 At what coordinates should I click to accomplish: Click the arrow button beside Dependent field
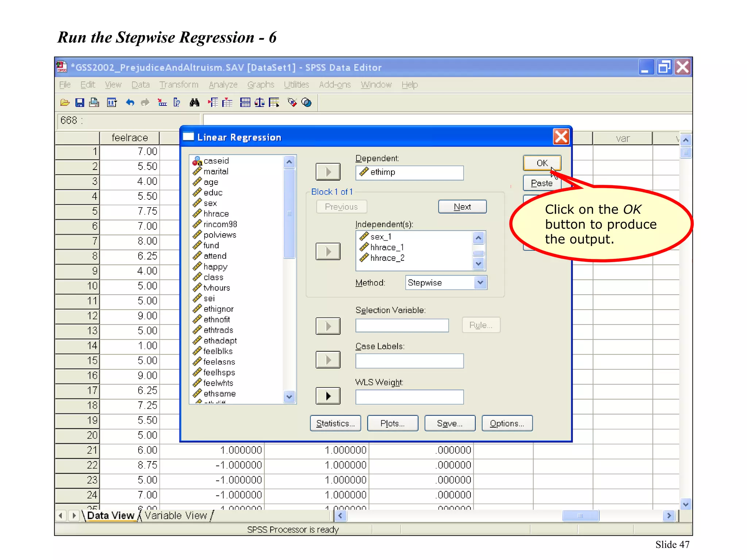(328, 172)
